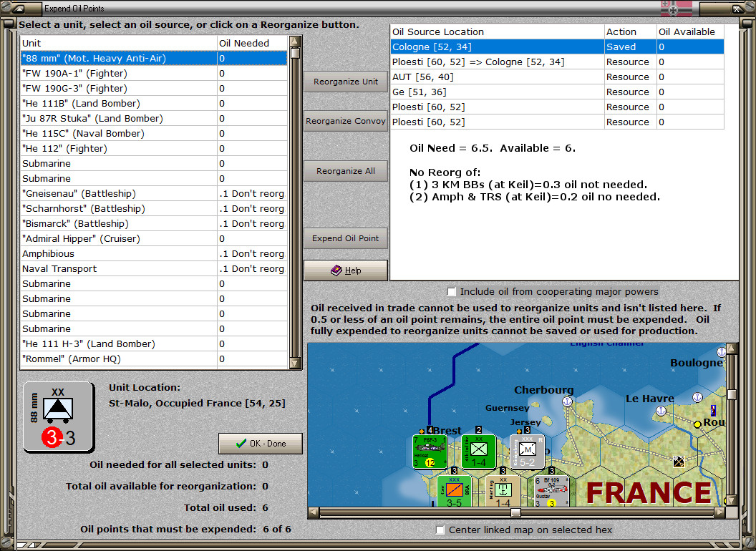
Task: Select the Naval Transport unit row
Action: pos(154,268)
